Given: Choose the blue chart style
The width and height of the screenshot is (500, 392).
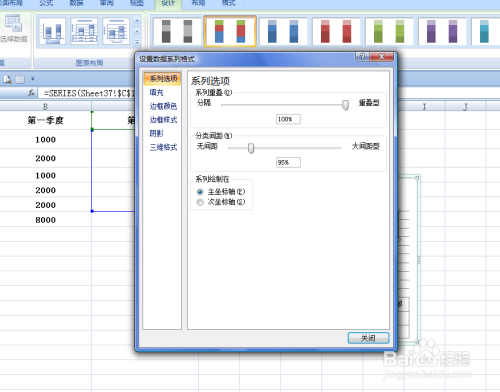Looking at the screenshot, I should tap(283, 31).
